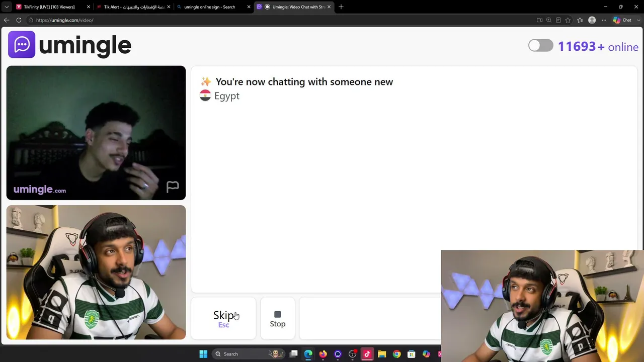Toggle the switch beside the online count
This screenshot has height=362, width=644.
coord(541,46)
